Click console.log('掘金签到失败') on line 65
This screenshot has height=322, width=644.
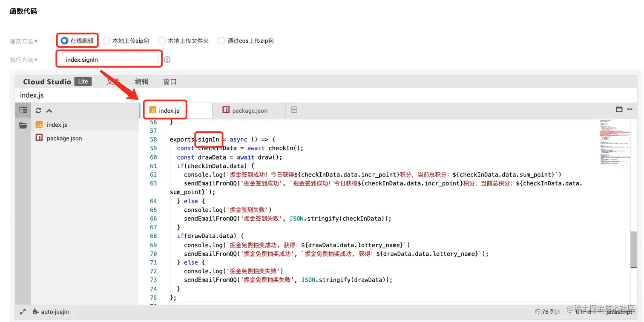coord(228,210)
